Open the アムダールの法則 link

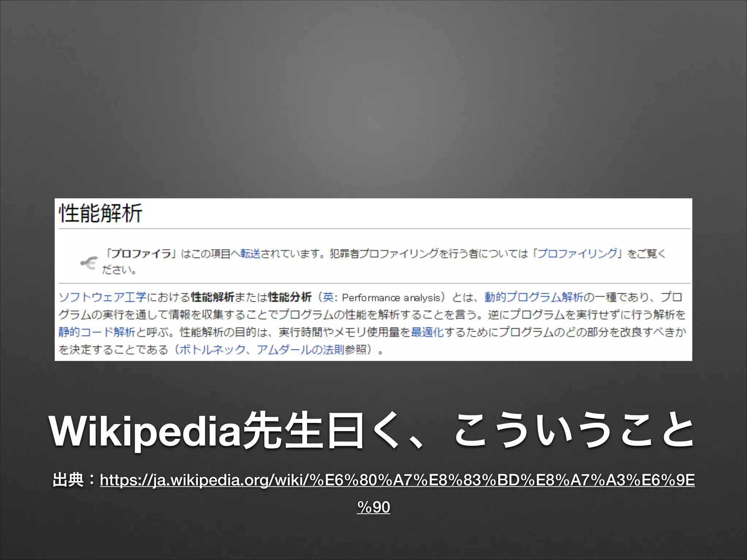tap(300, 350)
